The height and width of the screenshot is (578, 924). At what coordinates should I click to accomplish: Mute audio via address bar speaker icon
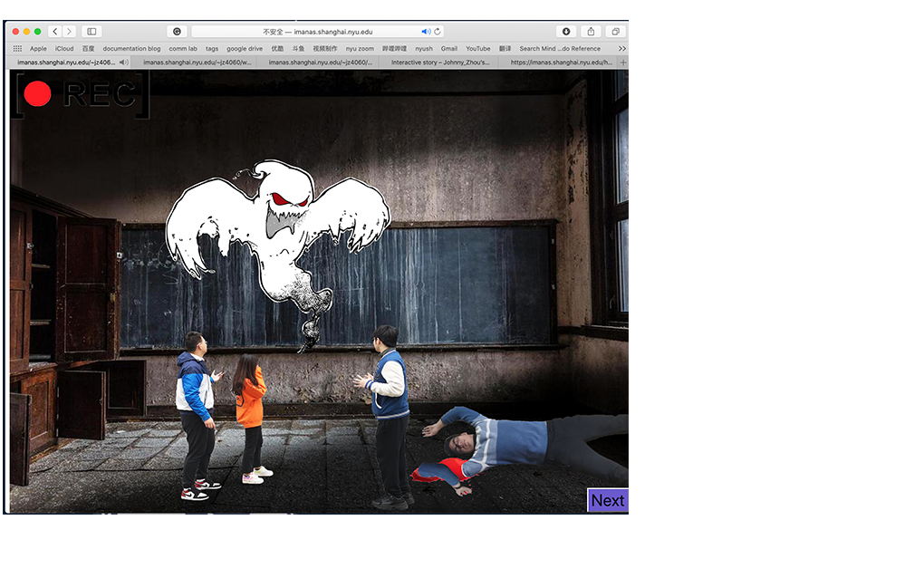pyautogui.click(x=426, y=32)
